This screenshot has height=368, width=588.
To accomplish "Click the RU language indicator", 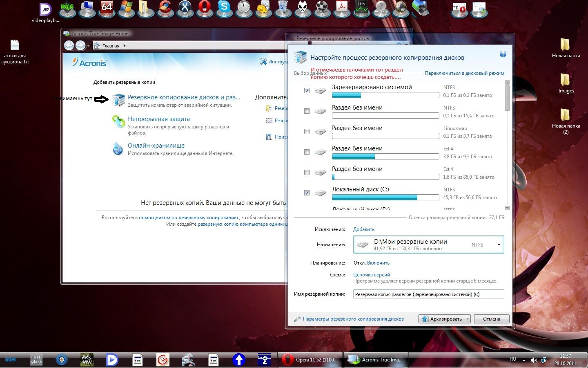I will [x=513, y=359].
